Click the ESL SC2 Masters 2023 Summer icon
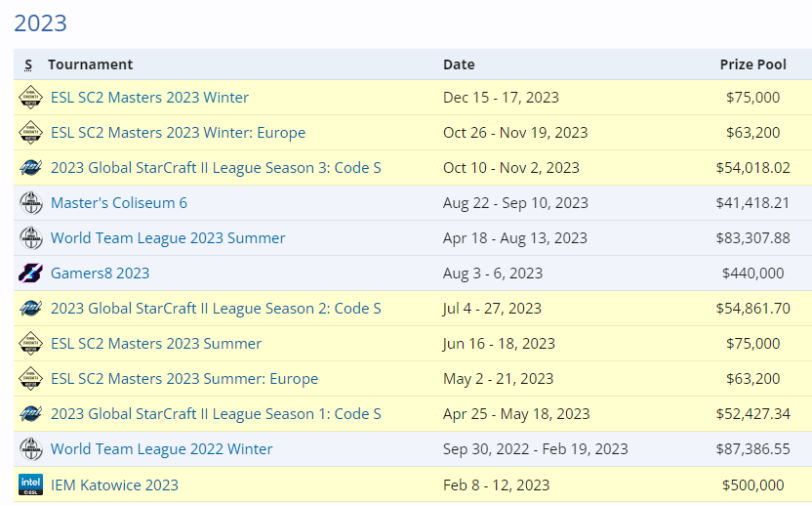 click(30, 344)
